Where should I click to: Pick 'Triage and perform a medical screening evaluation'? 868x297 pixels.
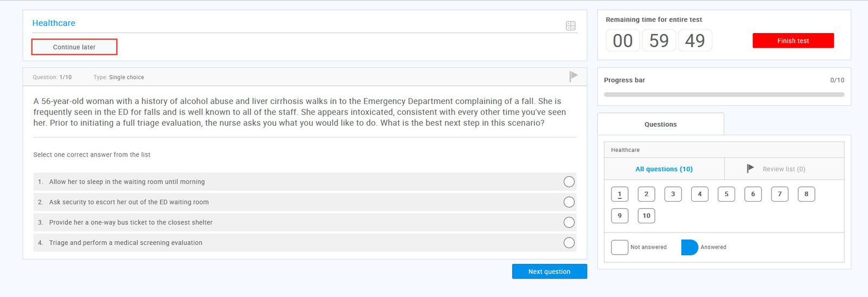[569, 243]
